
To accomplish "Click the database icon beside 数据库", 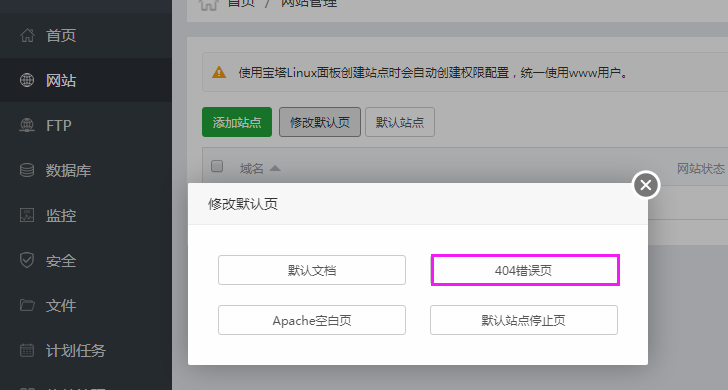I will [27, 170].
